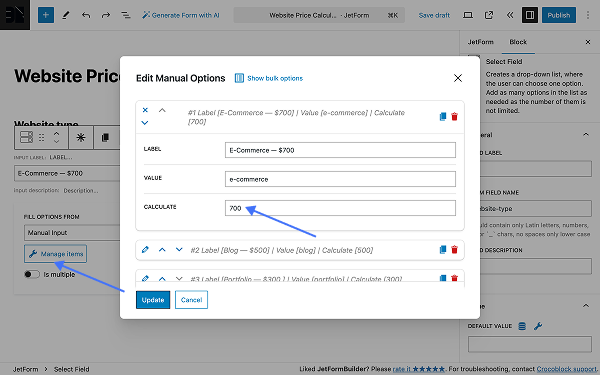Delete option #1 E-Commerce
600x375 pixels.
coord(455,116)
